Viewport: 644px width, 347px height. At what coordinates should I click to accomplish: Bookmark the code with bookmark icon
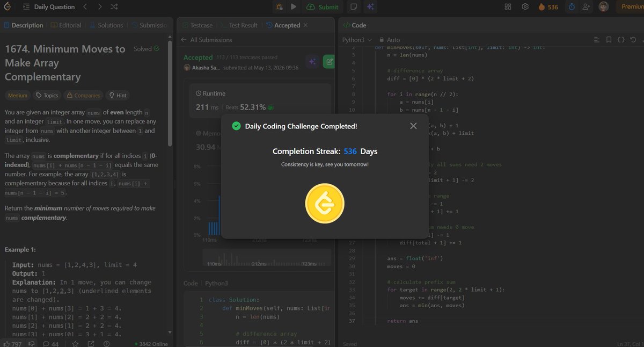[609, 40]
